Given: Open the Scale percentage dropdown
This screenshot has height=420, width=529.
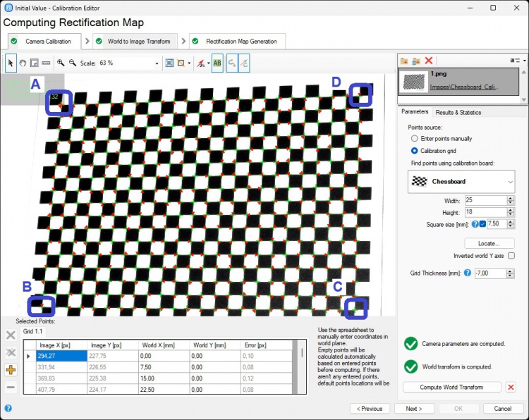Looking at the screenshot, I should (x=157, y=63).
